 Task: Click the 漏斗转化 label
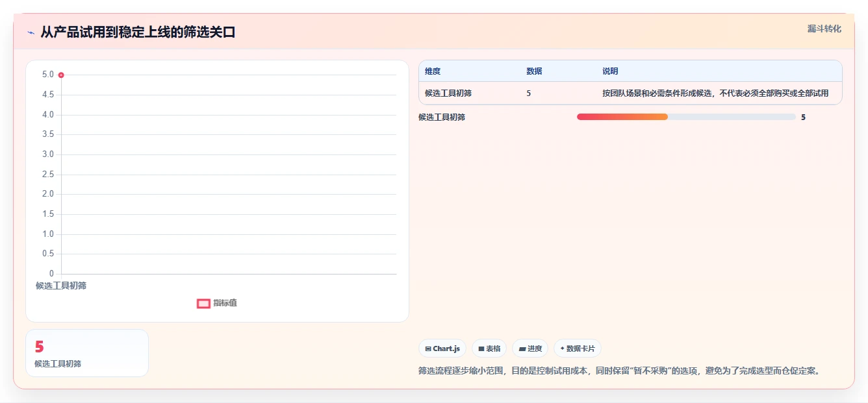pos(824,29)
